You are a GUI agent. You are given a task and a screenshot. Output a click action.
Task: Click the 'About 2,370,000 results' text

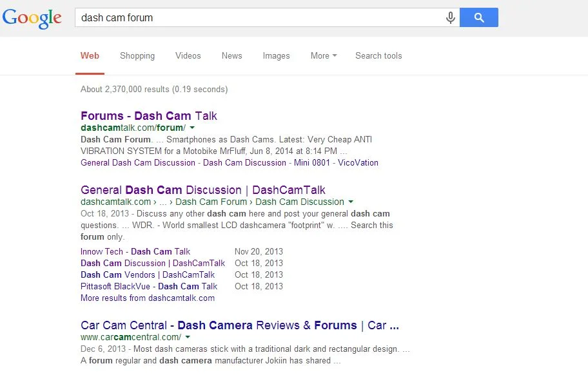tap(154, 89)
